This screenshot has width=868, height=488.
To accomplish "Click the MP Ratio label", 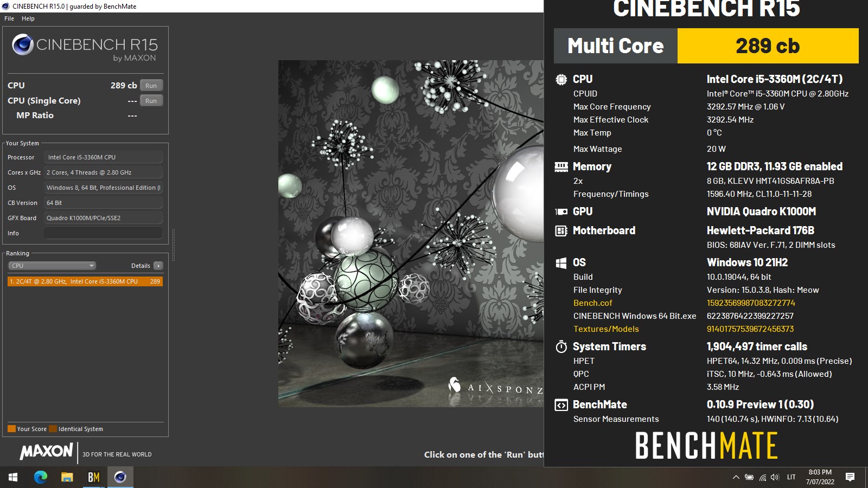I will tap(35, 115).
